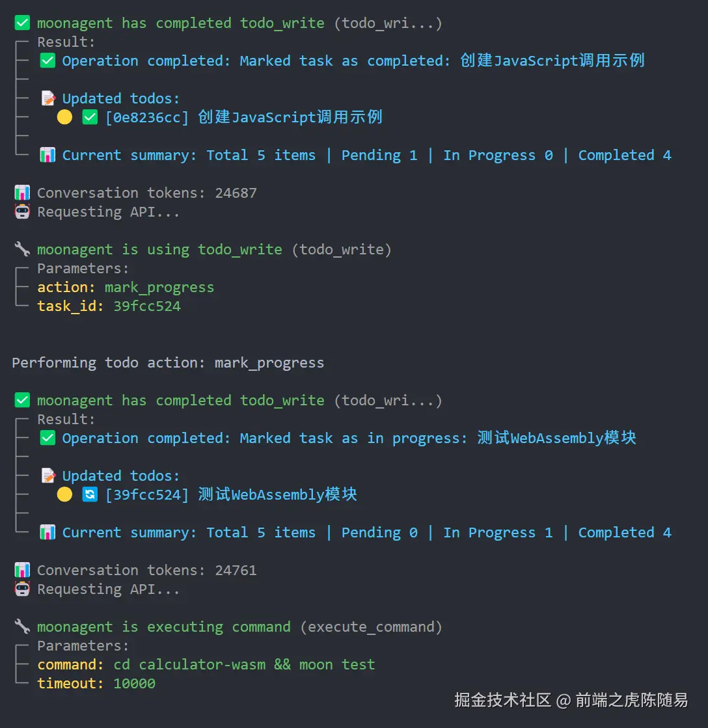Click the blue refresh icon before [39fcc524]
The width and height of the screenshot is (708, 728).
pos(90,494)
